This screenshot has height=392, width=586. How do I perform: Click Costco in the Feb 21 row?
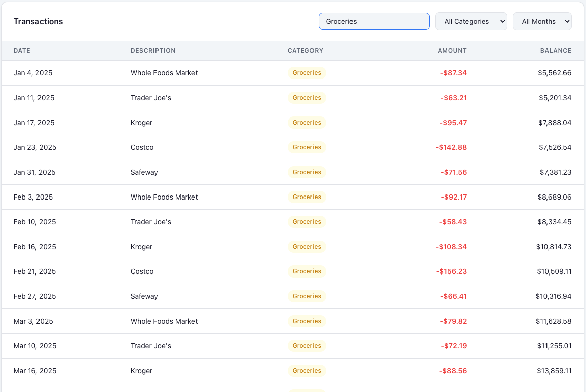pos(142,271)
